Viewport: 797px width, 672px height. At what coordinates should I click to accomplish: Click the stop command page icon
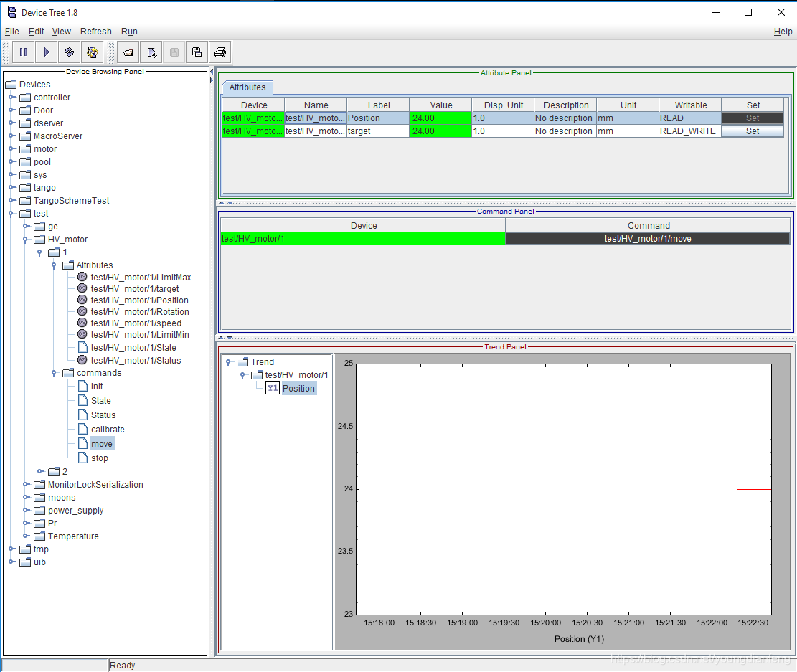pyautogui.click(x=82, y=458)
